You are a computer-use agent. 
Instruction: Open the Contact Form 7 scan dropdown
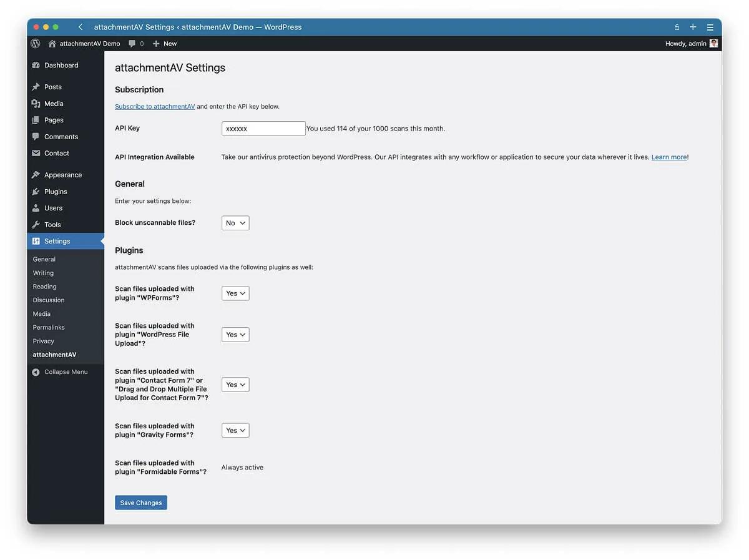pos(235,385)
